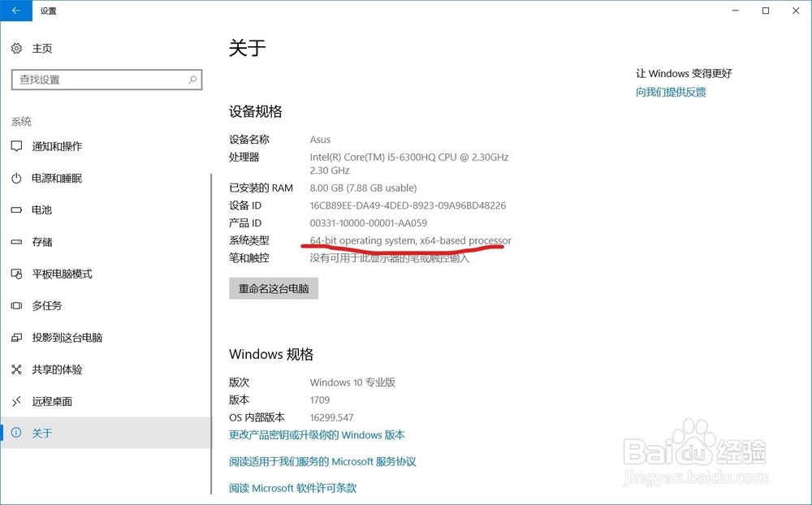812x505 pixels.
Task: Click the Projecting to this PC icon
Action: click(16, 338)
